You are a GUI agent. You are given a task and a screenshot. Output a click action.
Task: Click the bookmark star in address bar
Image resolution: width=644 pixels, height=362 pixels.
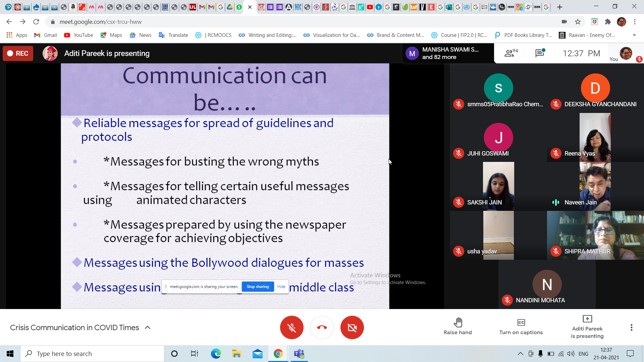tap(578, 22)
